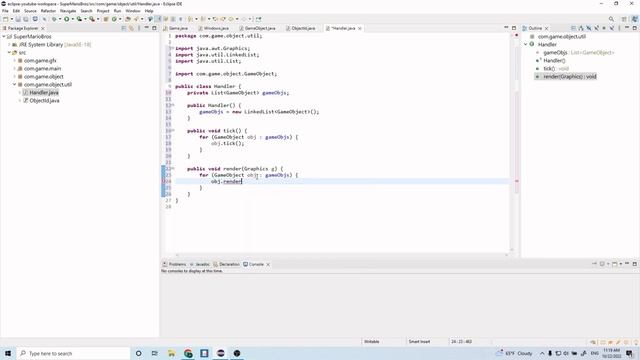
Task: Open the Refactor menu
Action: [x=48, y=11]
